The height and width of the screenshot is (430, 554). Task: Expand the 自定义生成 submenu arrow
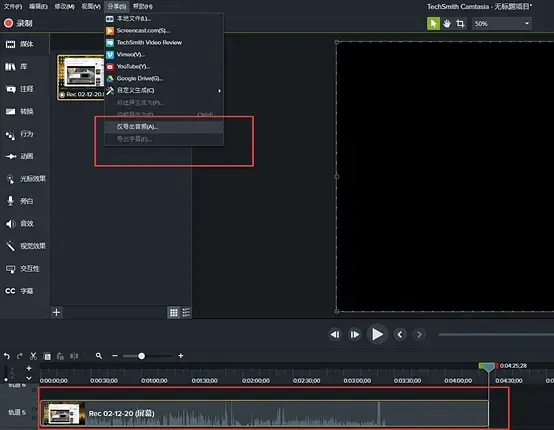point(219,91)
